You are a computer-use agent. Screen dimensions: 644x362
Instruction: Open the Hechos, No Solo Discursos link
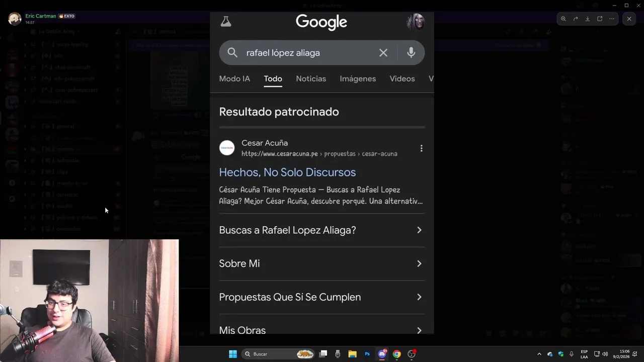point(287,172)
